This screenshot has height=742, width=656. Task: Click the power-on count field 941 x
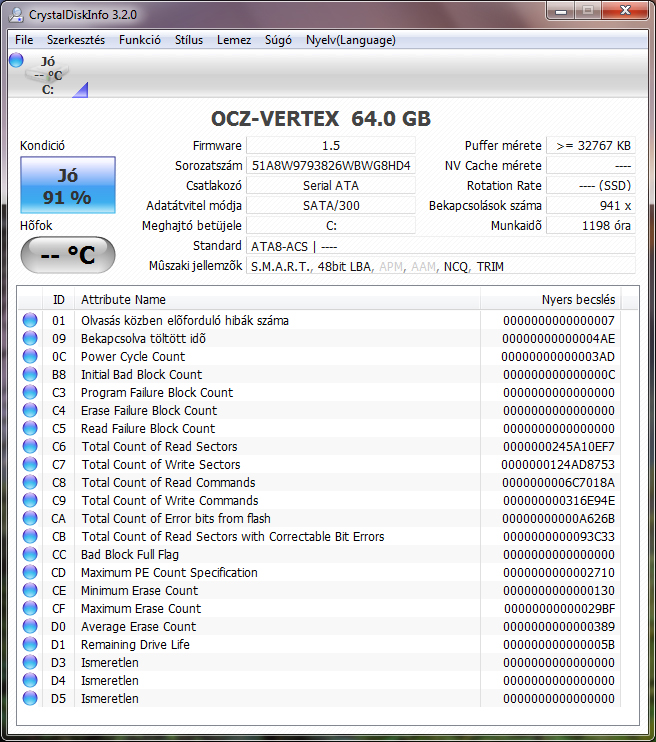[x=591, y=205]
